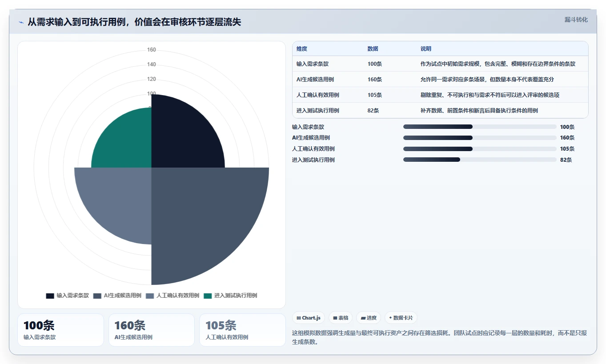606x364 pixels.
Task: Click the 105条 cell in the table
Action: pyautogui.click(x=375, y=95)
